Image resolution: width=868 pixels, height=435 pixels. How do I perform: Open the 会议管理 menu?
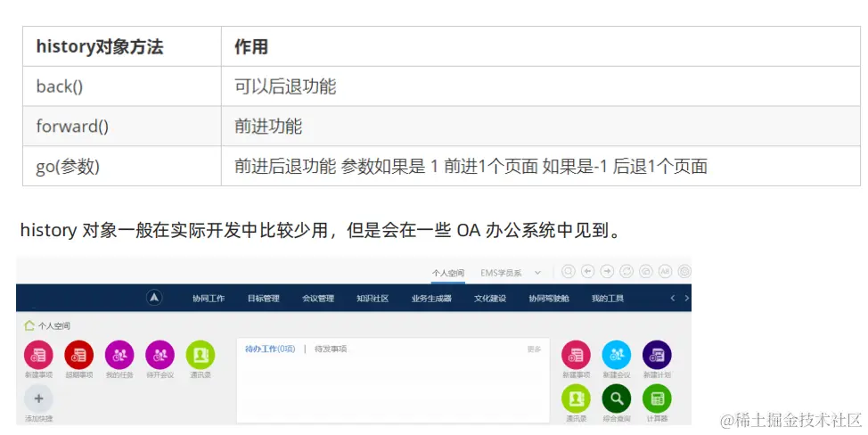click(318, 299)
